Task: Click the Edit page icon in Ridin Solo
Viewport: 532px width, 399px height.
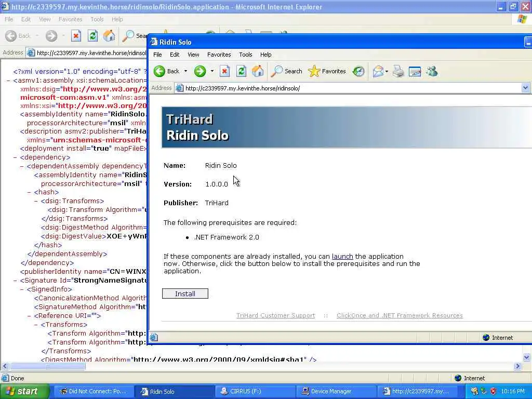Action: (415, 71)
